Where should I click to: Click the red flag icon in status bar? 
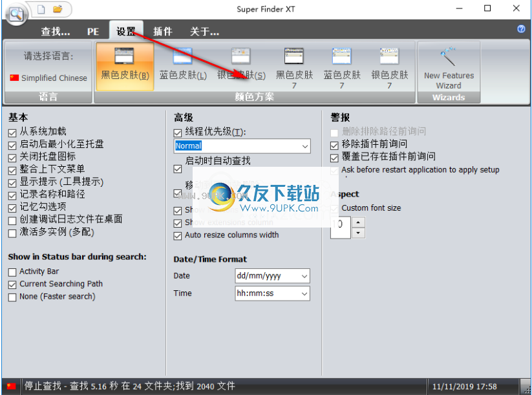coord(11,386)
